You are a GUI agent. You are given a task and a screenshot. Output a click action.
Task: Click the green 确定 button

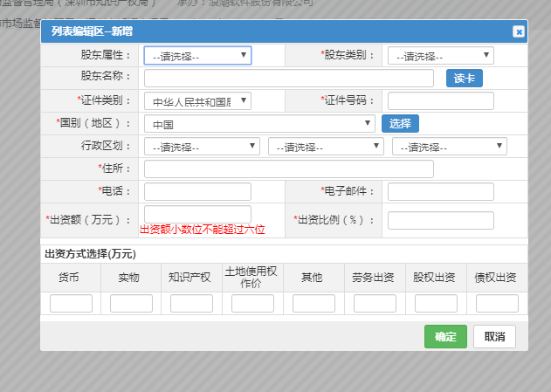coord(445,337)
